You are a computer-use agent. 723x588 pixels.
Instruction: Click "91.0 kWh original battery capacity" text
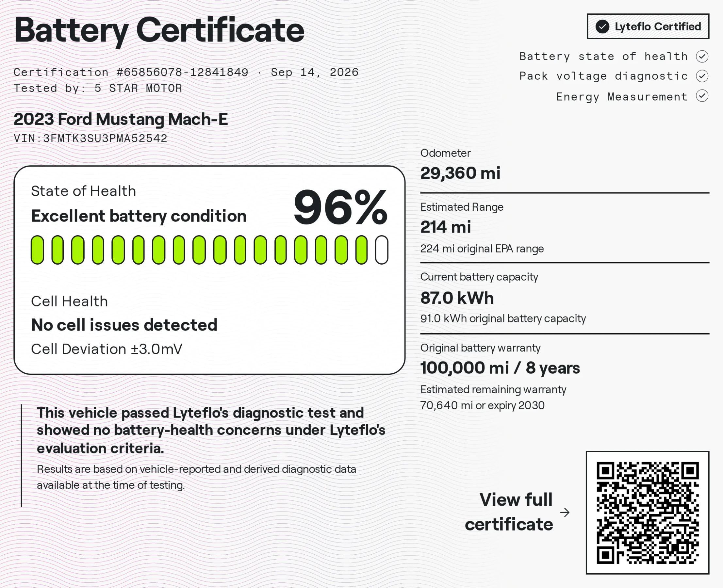coord(503,318)
